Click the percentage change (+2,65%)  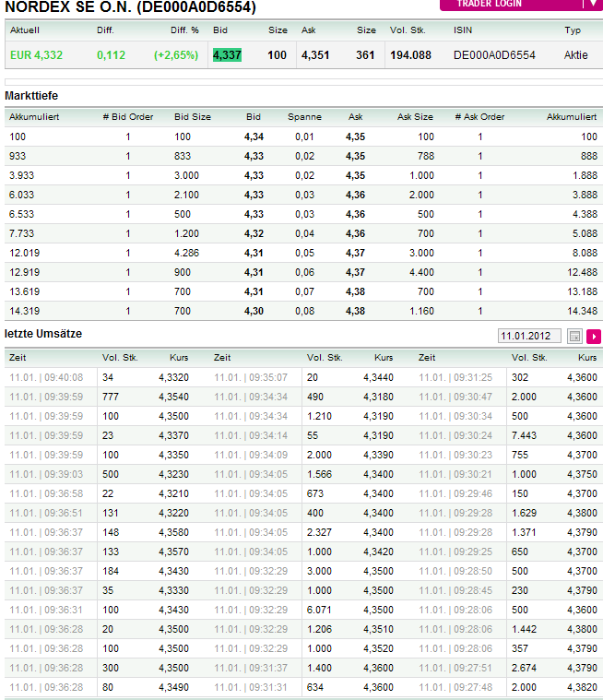point(176,55)
